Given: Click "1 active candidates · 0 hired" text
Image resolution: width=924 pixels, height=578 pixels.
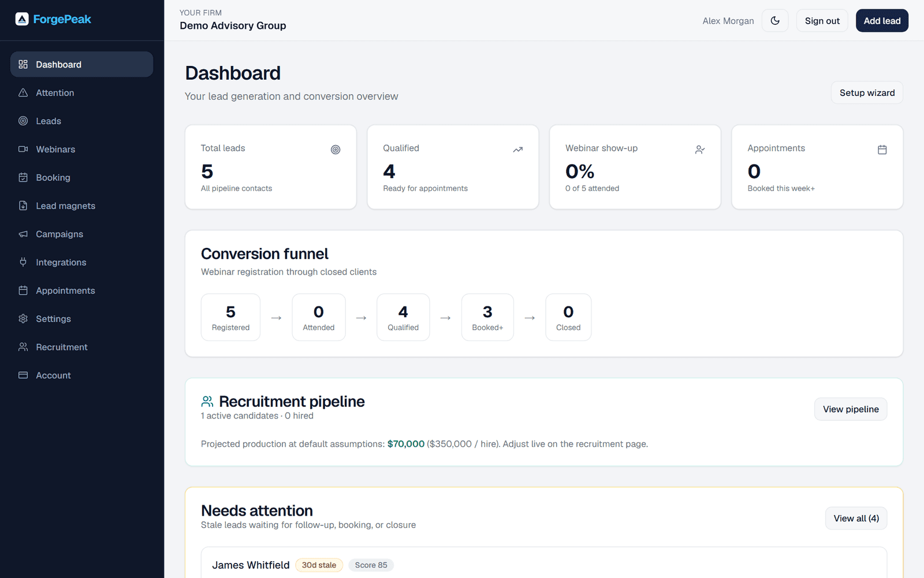Looking at the screenshot, I should [257, 416].
